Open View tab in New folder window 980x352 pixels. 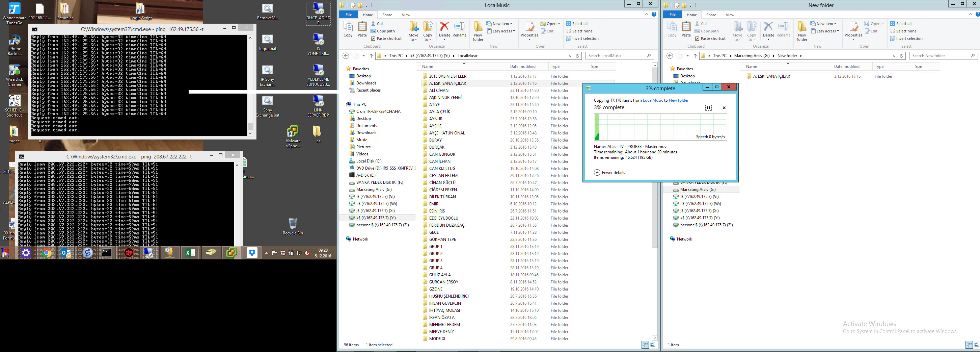coord(730,15)
